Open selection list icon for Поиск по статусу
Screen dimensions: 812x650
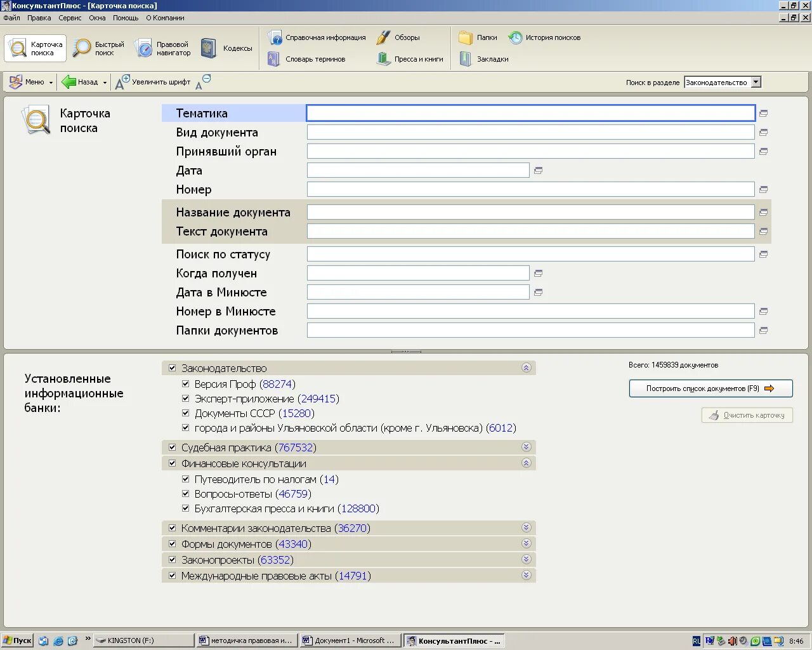click(x=763, y=254)
